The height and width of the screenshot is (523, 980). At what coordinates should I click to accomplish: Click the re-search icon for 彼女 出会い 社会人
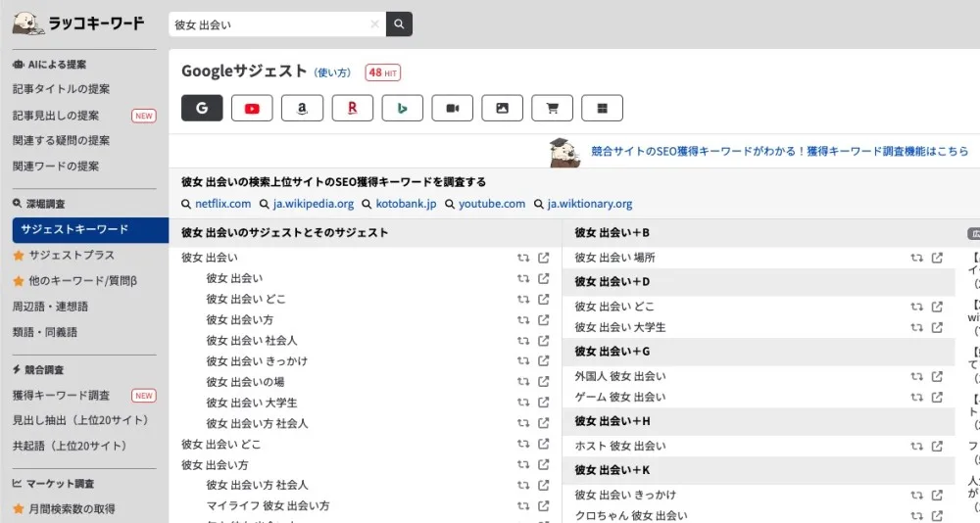click(x=523, y=341)
